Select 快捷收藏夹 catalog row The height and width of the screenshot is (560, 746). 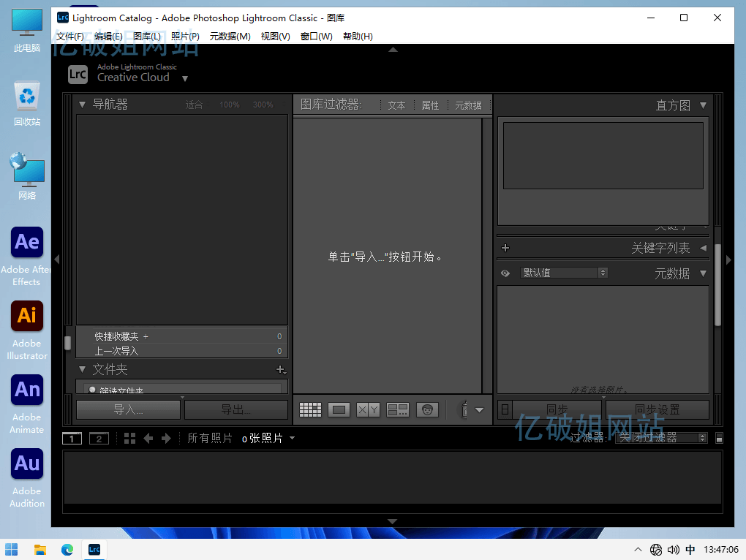181,336
